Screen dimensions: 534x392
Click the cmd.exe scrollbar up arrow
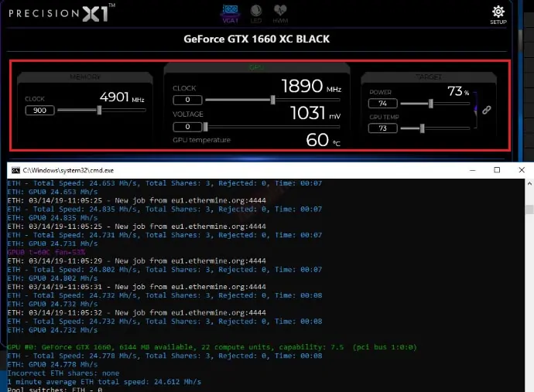tap(529, 183)
